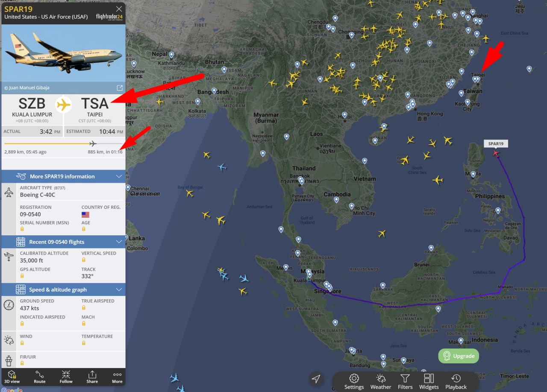This screenshot has width=547, height=392.
Task: Click the SPAR19 map callout label
Action: click(496, 144)
